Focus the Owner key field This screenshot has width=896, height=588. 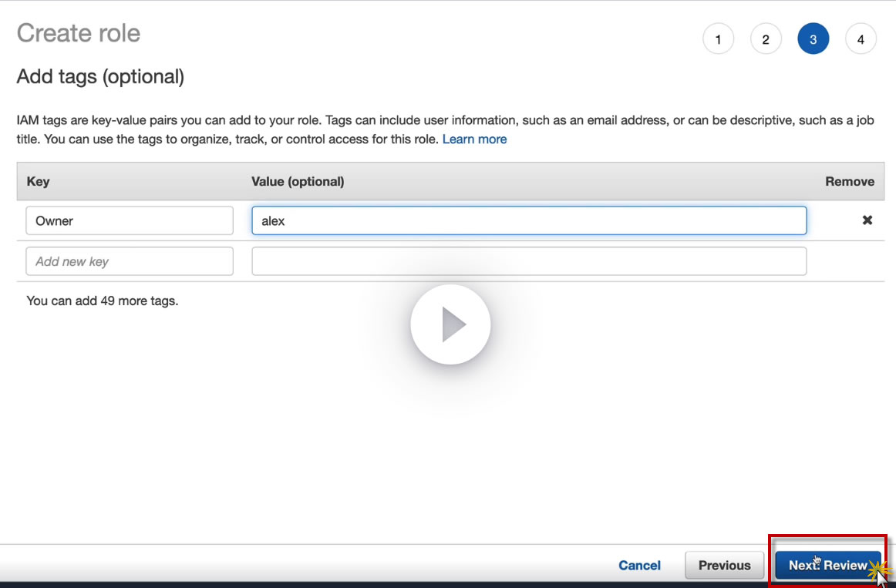pos(129,220)
